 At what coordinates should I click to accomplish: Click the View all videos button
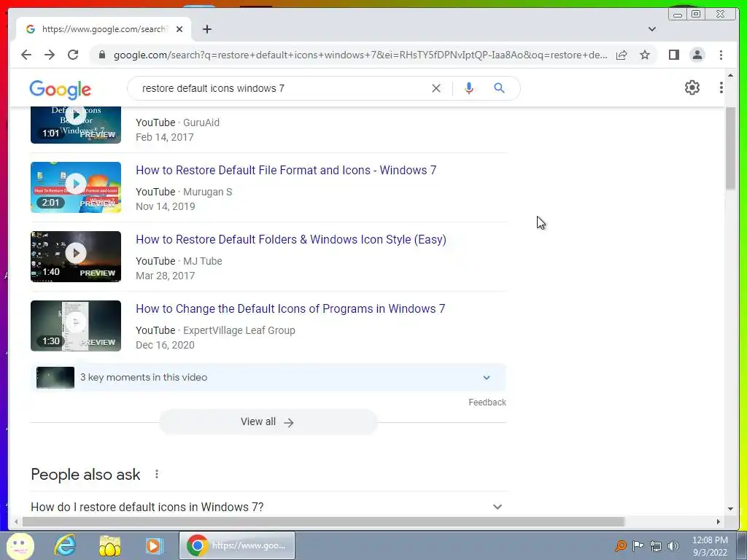[268, 422]
